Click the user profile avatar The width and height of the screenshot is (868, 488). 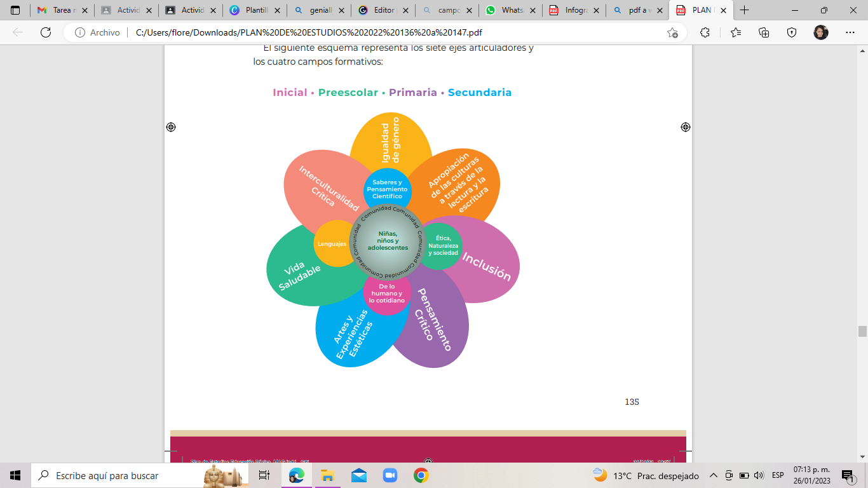tap(820, 32)
